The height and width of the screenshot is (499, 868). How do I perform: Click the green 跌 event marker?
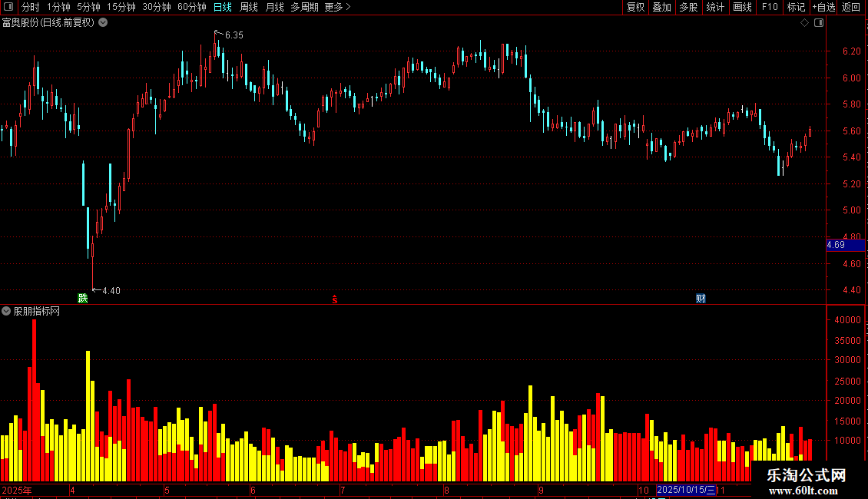point(82,298)
